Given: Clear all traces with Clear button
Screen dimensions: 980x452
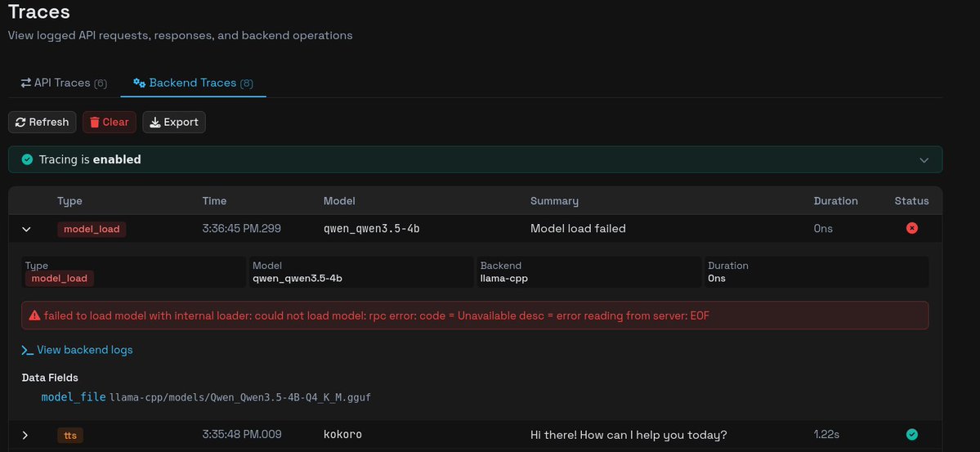Looking at the screenshot, I should 110,122.
